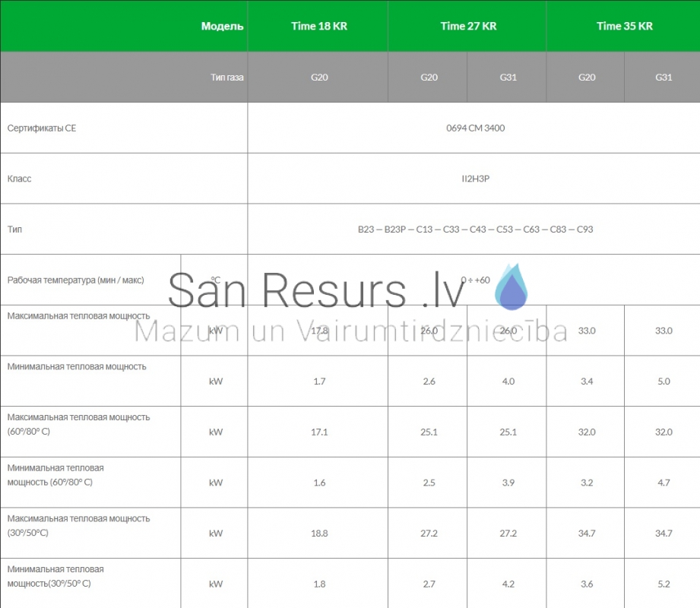Screen dimensions: 700x608
Task: Click 33.0 for Time 35 KR G31
Action: pyautogui.click(x=664, y=331)
